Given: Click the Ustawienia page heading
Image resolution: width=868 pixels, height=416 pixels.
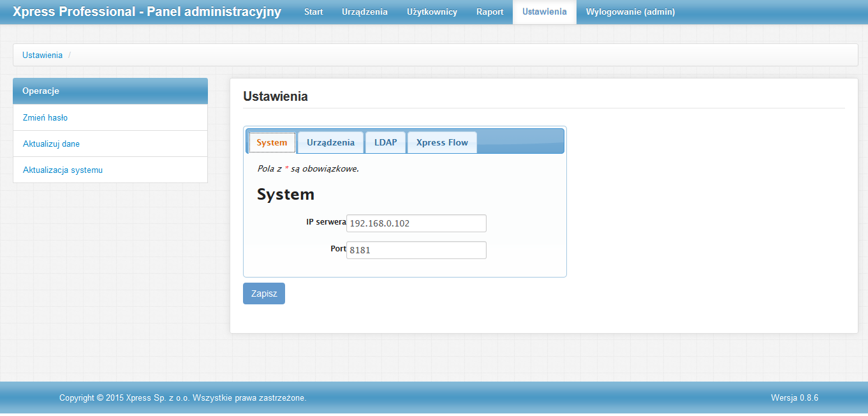Looking at the screenshot, I should click(276, 96).
